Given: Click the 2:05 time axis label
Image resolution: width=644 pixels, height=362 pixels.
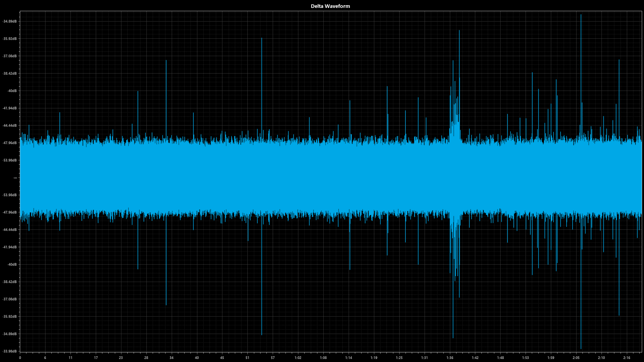Looking at the screenshot, I should coord(576,358).
